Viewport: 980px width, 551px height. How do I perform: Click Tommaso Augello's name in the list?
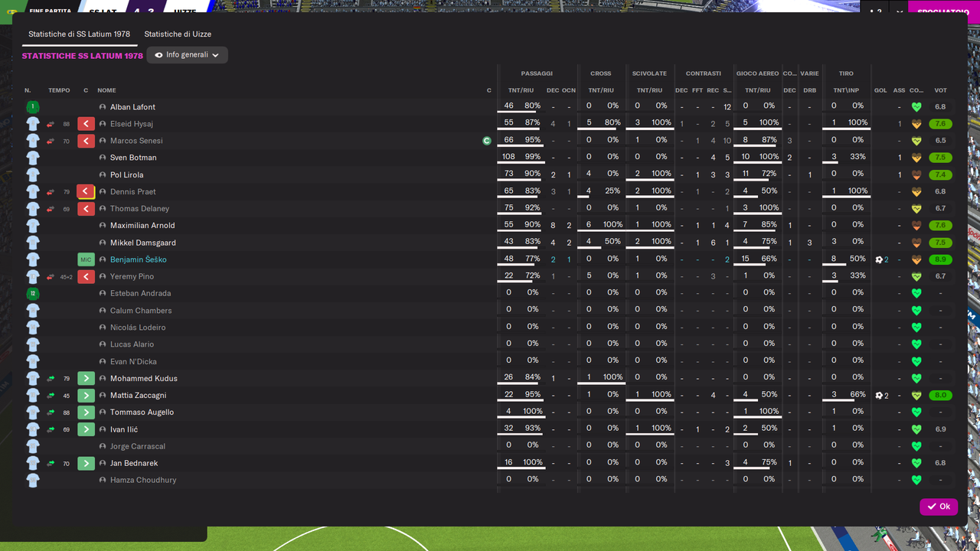point(142,412)
